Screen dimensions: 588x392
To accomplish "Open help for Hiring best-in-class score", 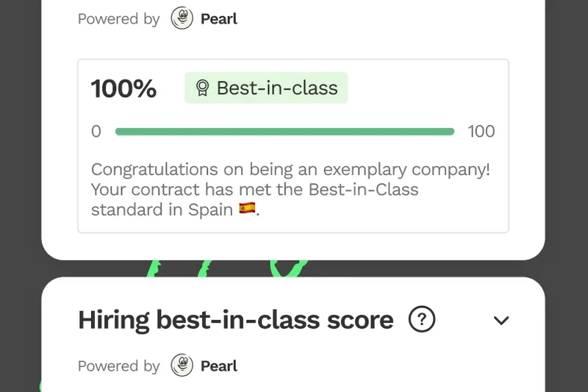I will (x=422, y=320).
